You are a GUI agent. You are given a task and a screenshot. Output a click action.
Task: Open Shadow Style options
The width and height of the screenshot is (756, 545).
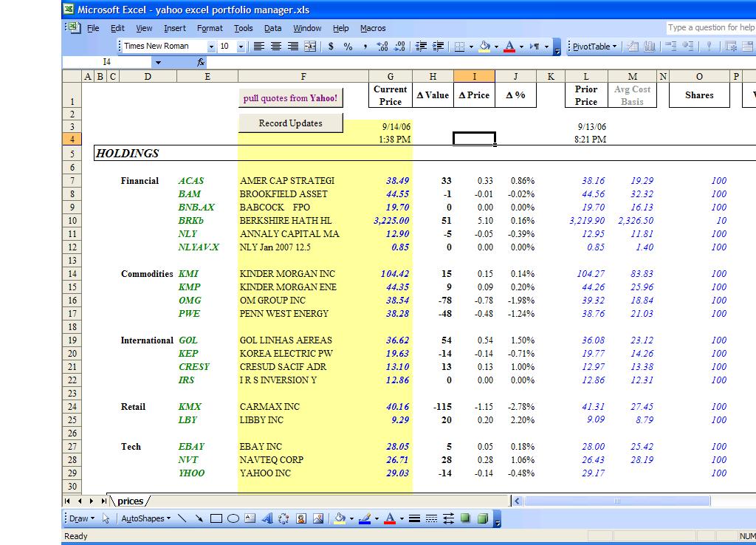point(465,518)
